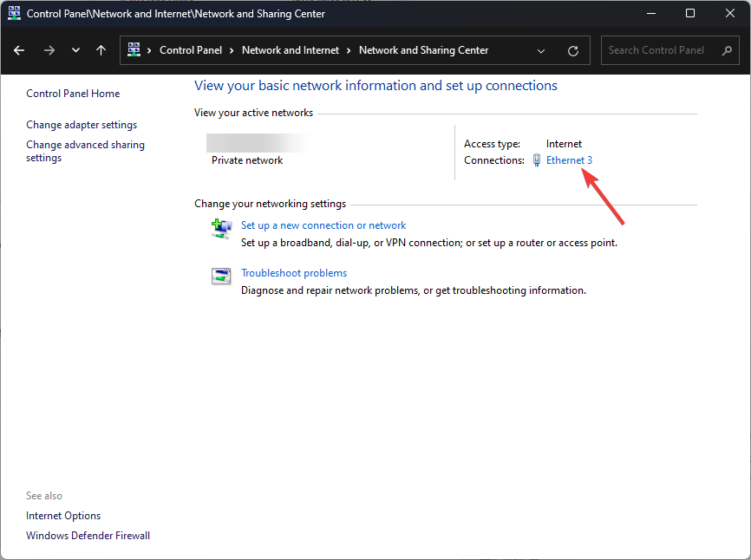751x560 pixels.
Task: Open Windows Defender Firewall link
Action: pyautogui.click(x=88, y=536)
